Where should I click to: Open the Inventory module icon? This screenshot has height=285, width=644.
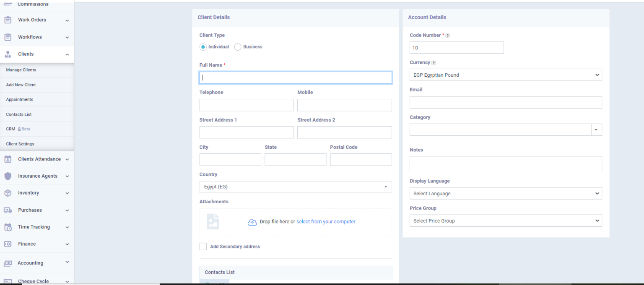[x=7, y=193]
